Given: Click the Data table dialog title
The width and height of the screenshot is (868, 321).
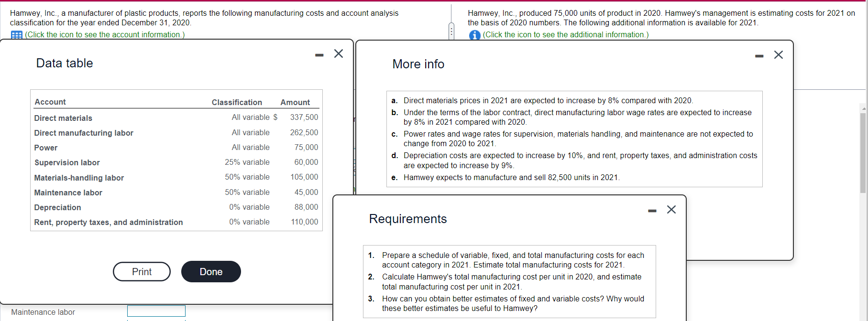Looking at the screenshot, I should click(65, 63).
